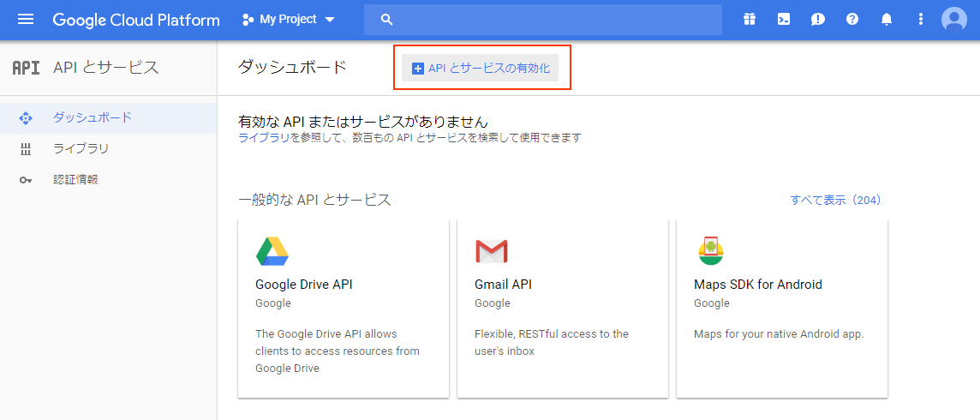This screenshot has height=420, width=980.
Task: Click the library icon in sidebar
Action: pos(26,149)
